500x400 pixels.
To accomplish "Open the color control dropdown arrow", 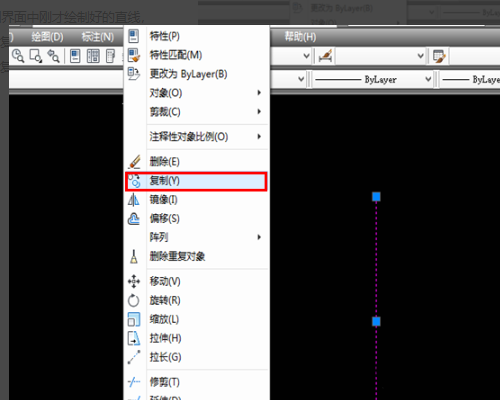I will [301, 80].
